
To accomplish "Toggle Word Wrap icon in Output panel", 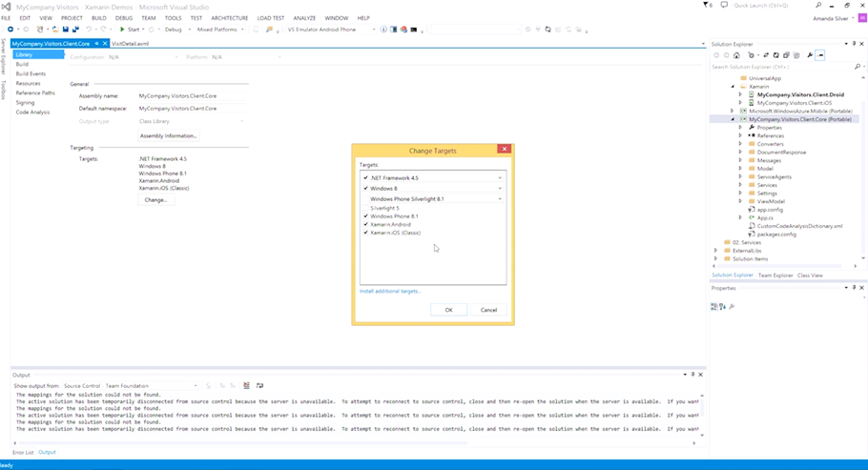I will click(x=259, y=386).
